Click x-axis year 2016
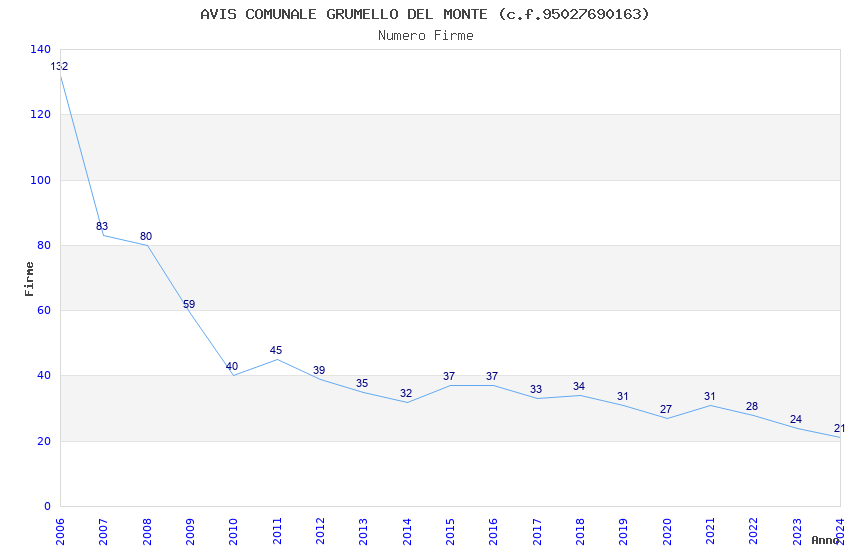 tap(493, 531)
